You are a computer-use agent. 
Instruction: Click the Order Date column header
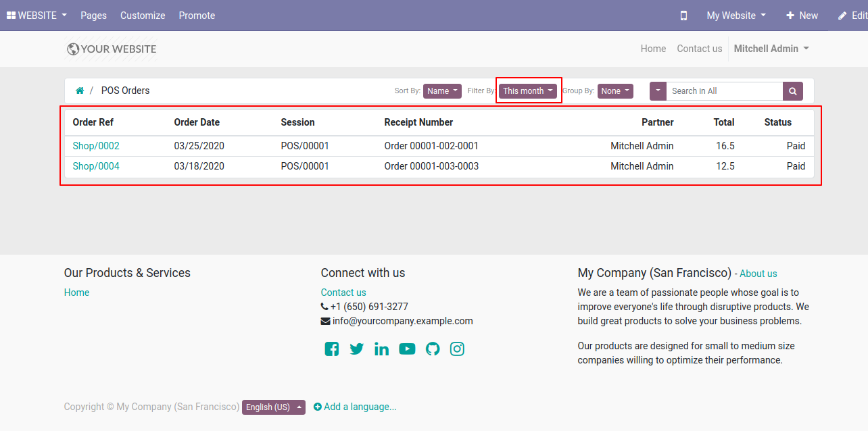(x=197, y=122)
